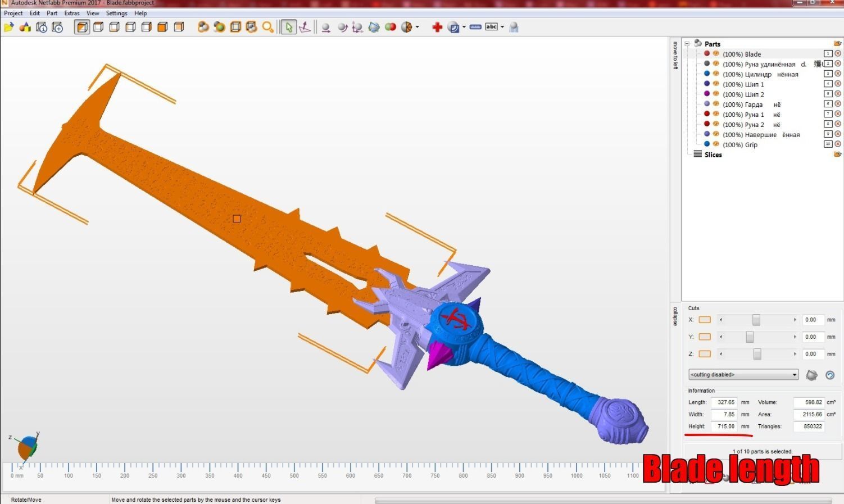844x504 pixels.
Task: Click the X slider right arrow button
Action: click(x=795, y=320)
